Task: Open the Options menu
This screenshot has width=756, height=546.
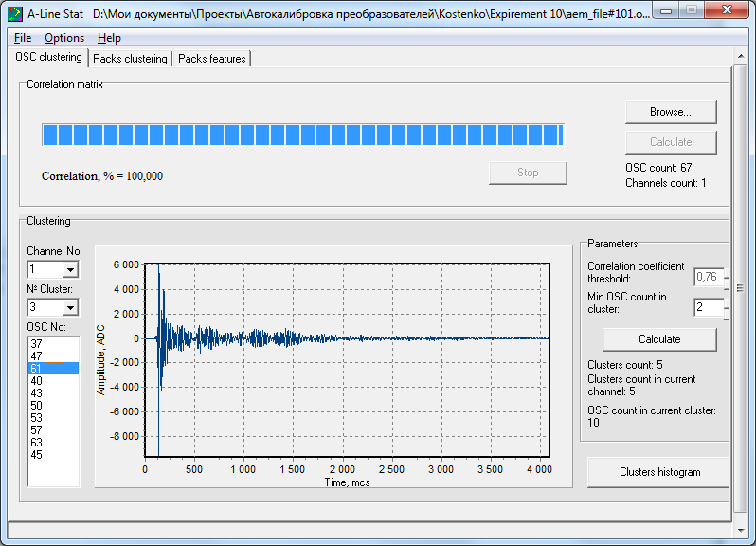Action: pyautogui.click(x=64, y=38)
